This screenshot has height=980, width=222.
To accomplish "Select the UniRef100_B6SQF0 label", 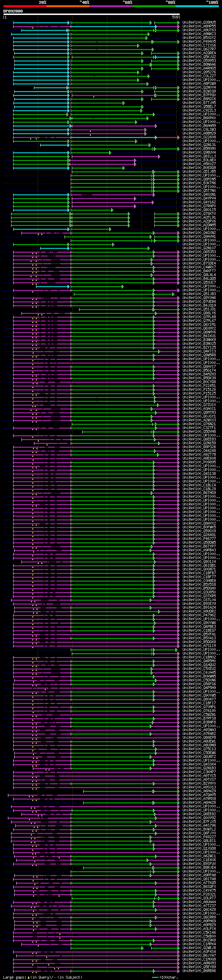I will (199, 886).
